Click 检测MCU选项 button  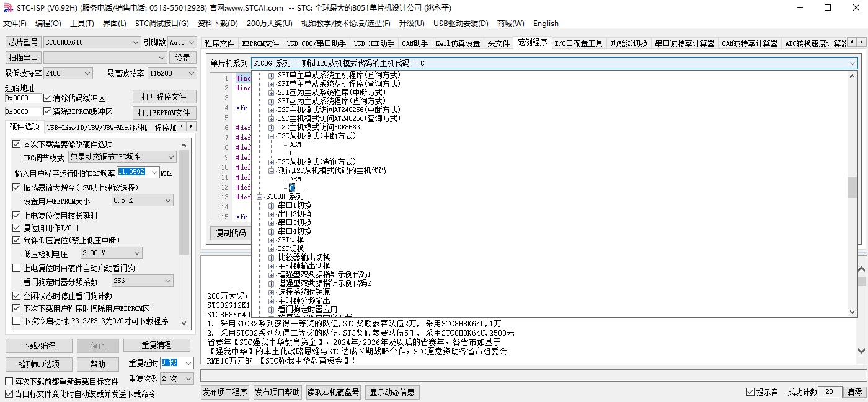pyautogui.click(x=38, y=364)
